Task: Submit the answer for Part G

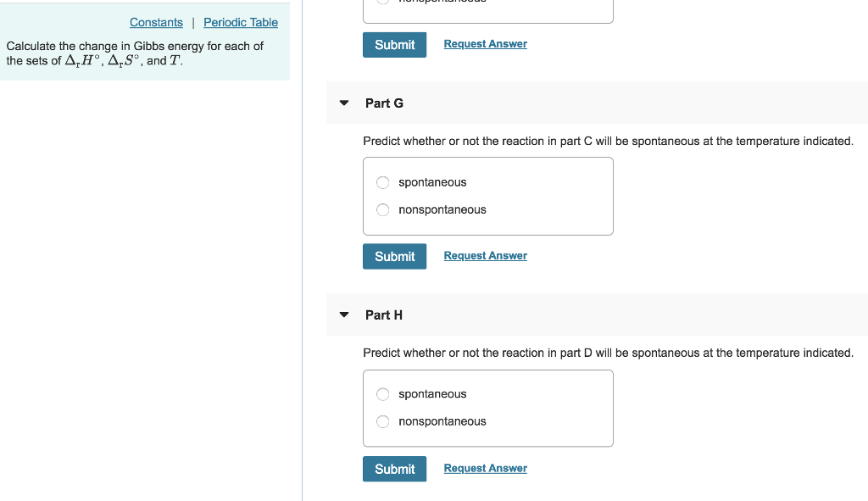Action: (x=394, y=256)
